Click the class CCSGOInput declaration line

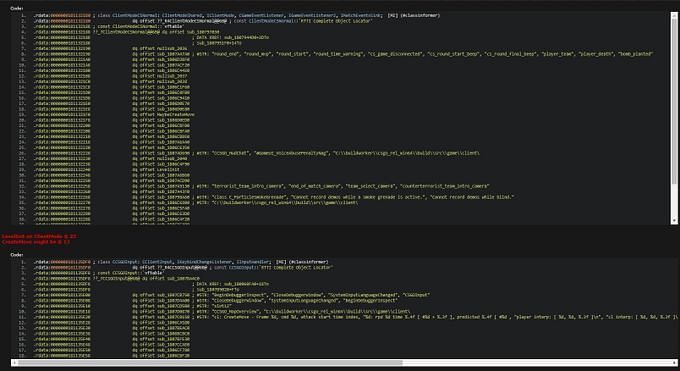point(181,262)
